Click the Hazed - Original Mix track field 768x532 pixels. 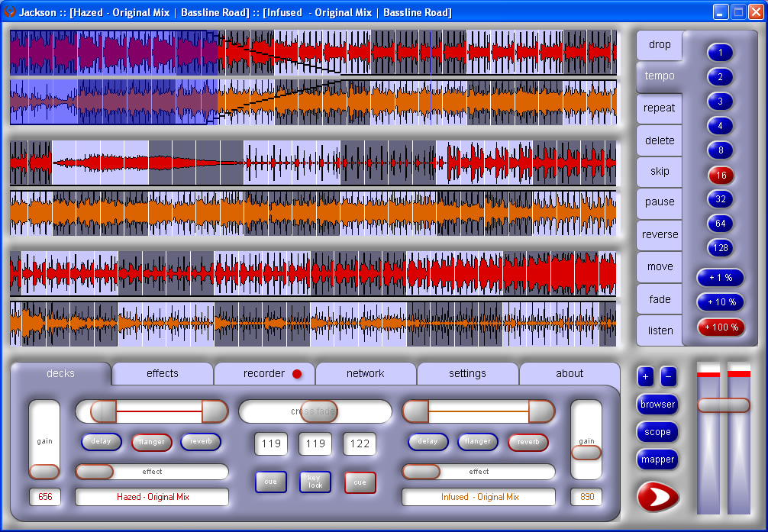pos(152,497)
